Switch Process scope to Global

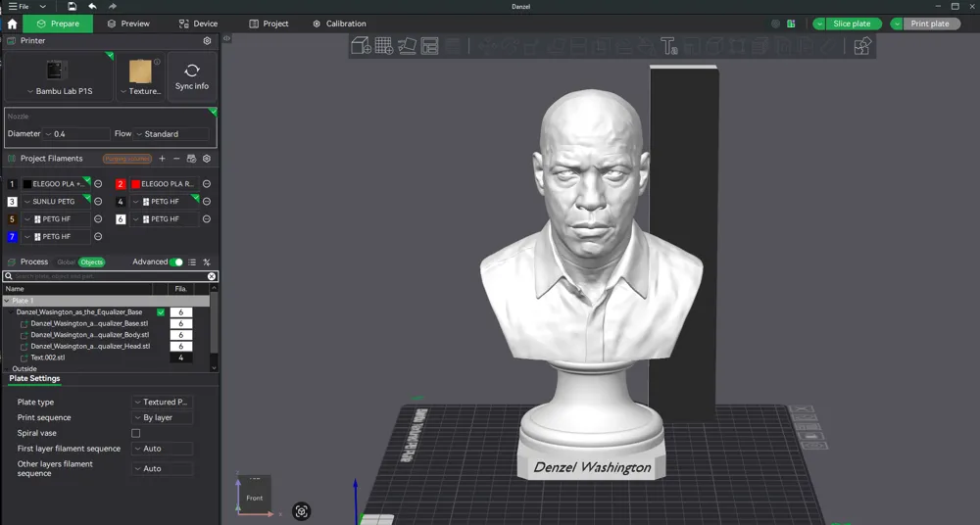66,262
